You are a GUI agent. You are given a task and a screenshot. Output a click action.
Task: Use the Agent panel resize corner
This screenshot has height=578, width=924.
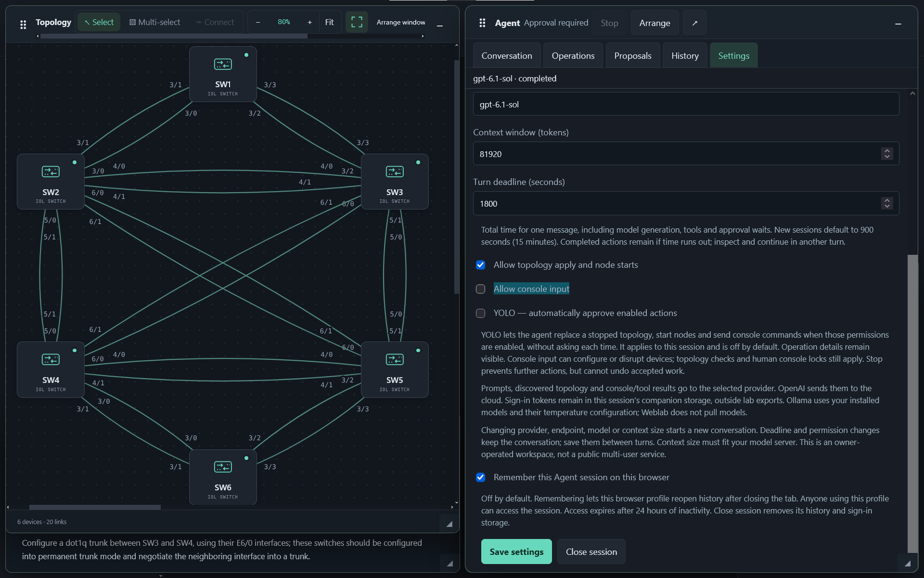coord(907,563)
